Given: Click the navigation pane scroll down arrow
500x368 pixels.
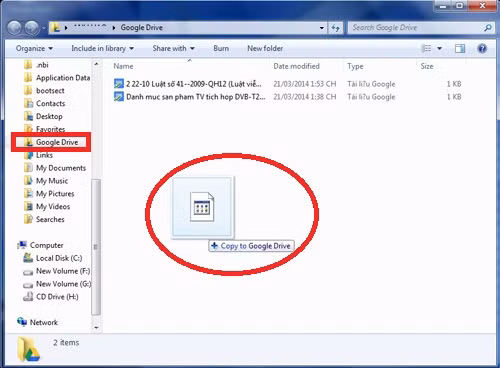Looking at the screenshot, I should tap(96, 328).
